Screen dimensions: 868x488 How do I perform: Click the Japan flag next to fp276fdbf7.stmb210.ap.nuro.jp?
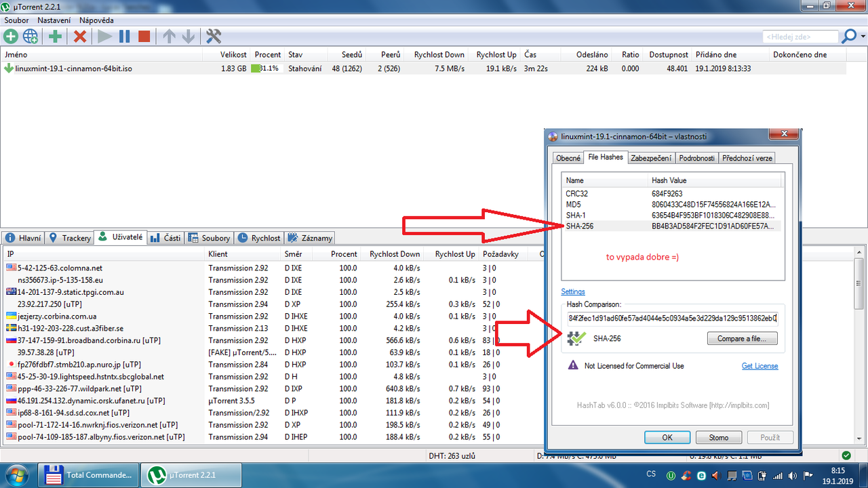[x=11, y=365]
